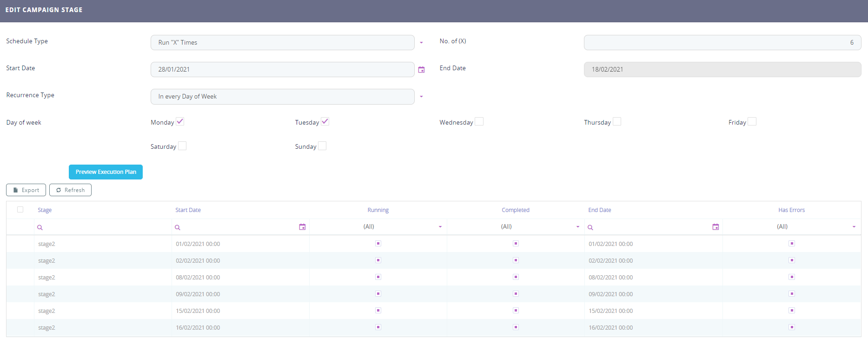The width and height of the screenshot is (868, 345).
Task: Expand the Schedule Type dropdown
Action: coord(421,43)
